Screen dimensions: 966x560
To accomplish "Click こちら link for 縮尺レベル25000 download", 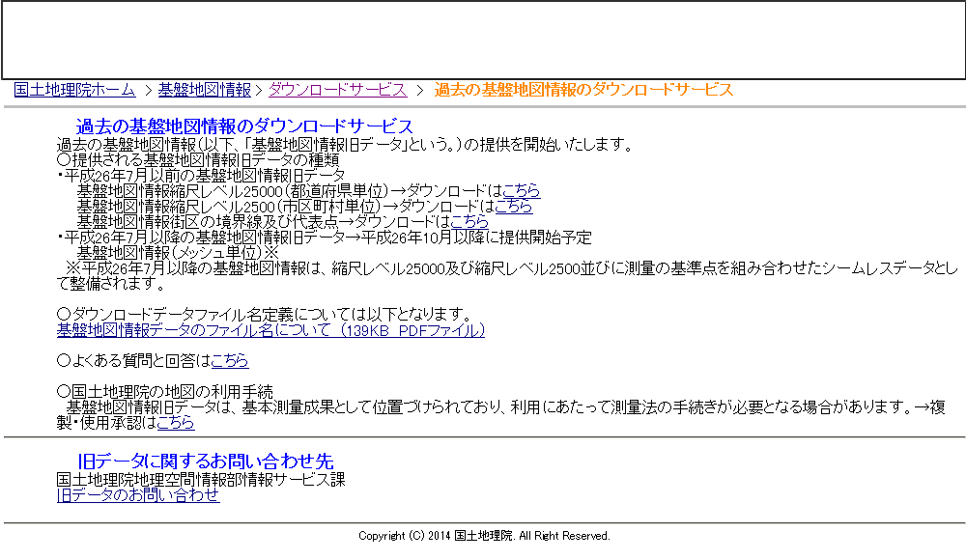I will [522, 190].
